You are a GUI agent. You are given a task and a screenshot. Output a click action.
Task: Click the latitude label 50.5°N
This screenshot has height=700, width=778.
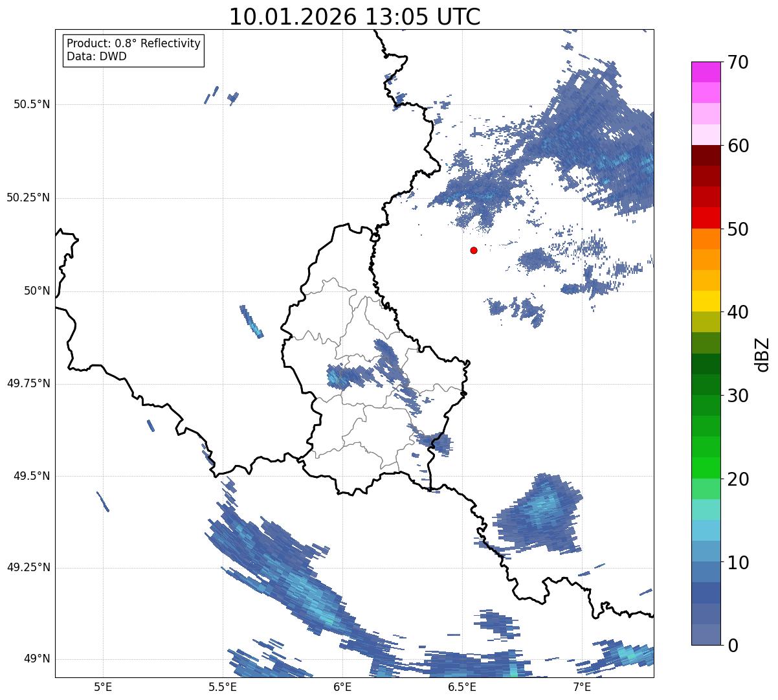(31, 104)
